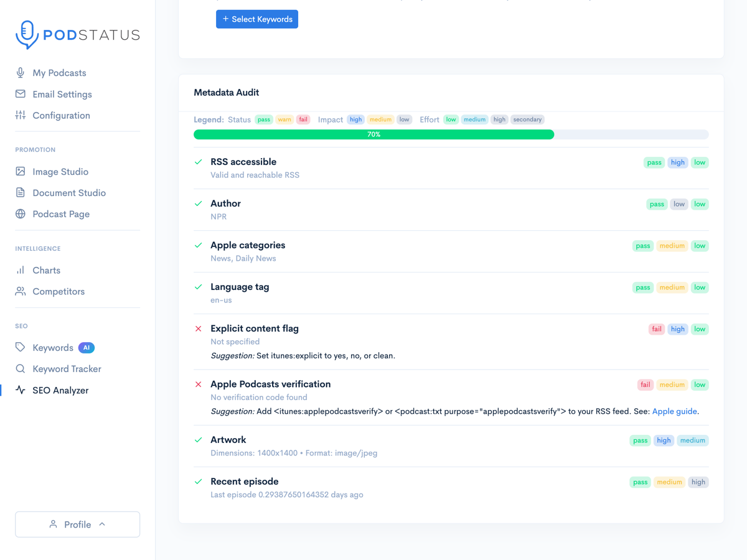The width and height of the screenshot is (747, 560).
Task: Click the fail badge on Apple Podcasts verification
Action: pyautogui.click(x=645, y=385)
